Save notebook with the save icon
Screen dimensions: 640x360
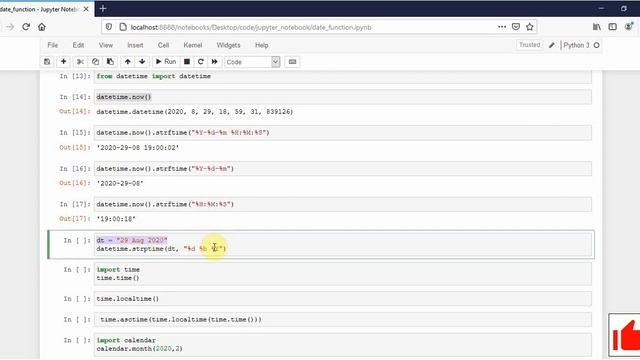(47, 62)
